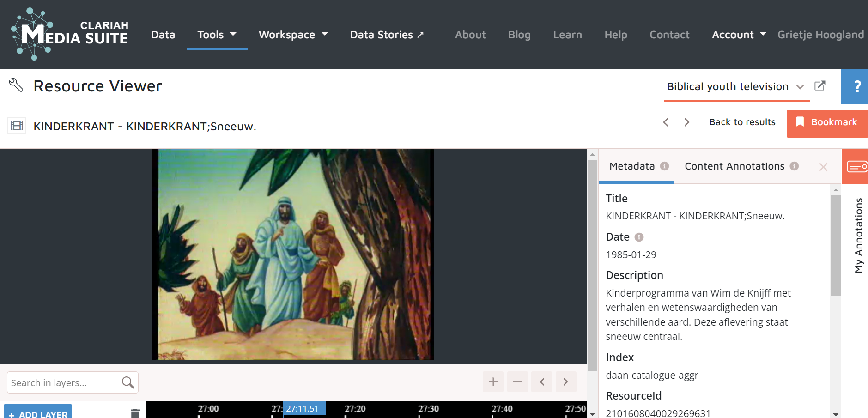The width and height of the screenshot is (868, 418).
Task: Zoom out timeline with minus icon
Action: coord(517,382)
